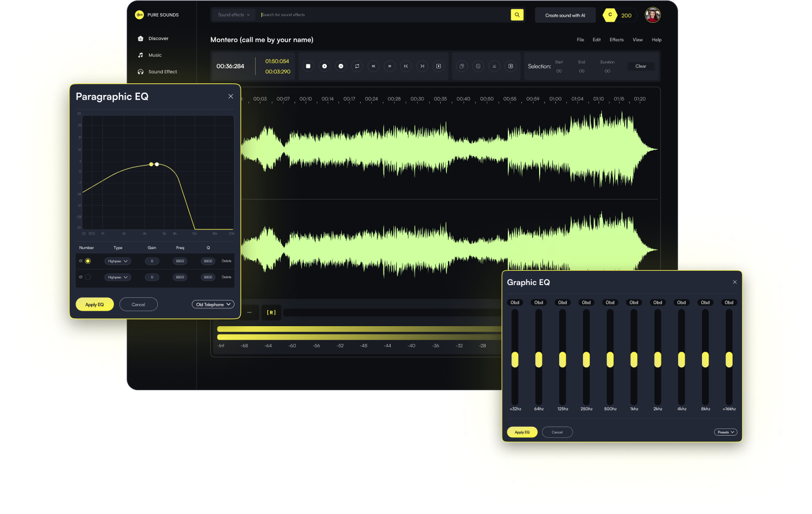This screenshot has width=812, height=514.
Task: Click Freq field of unselected EQ band
Action: [180, 277]
